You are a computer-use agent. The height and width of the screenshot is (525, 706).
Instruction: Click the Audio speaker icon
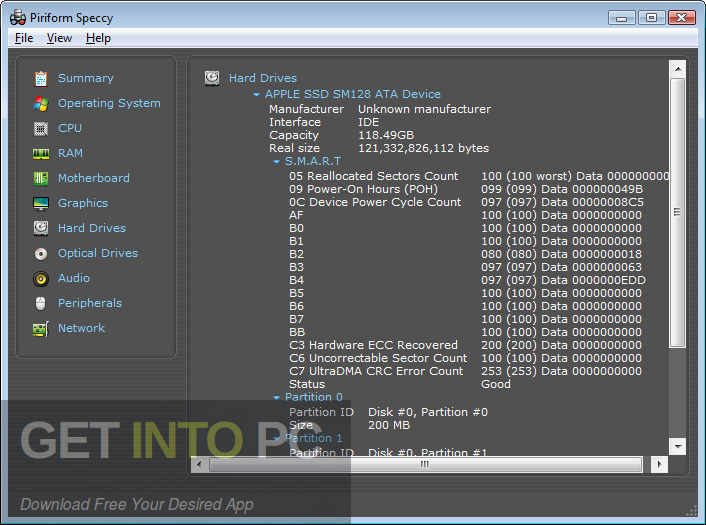[x=41, y=279]
